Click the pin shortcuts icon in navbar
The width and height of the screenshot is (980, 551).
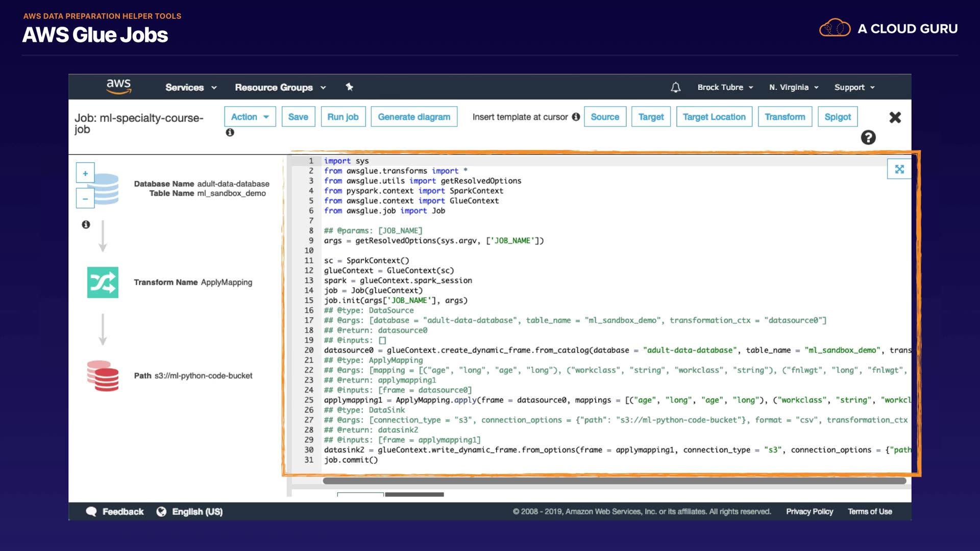tap(349, 87)
